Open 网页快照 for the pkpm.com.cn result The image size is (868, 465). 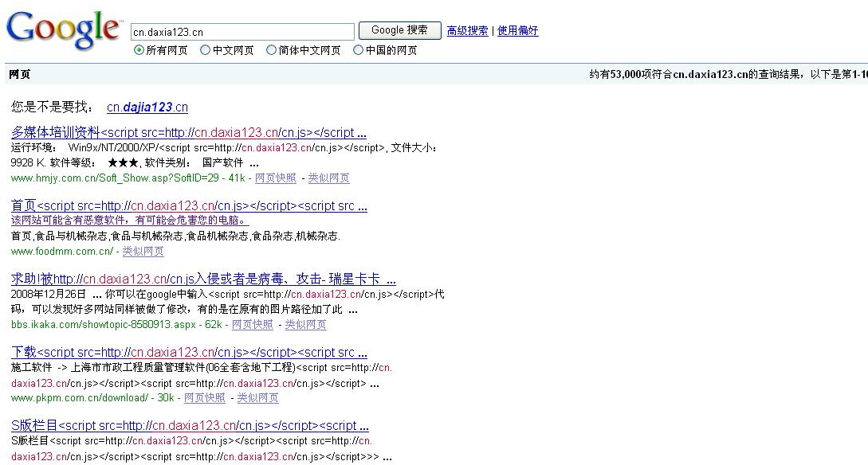coord(205,397)
